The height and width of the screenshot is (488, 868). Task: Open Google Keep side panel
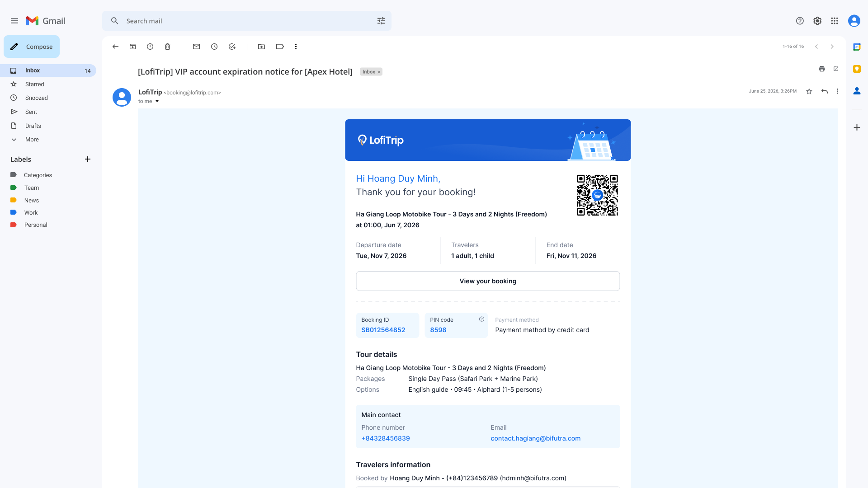(857, 69)
